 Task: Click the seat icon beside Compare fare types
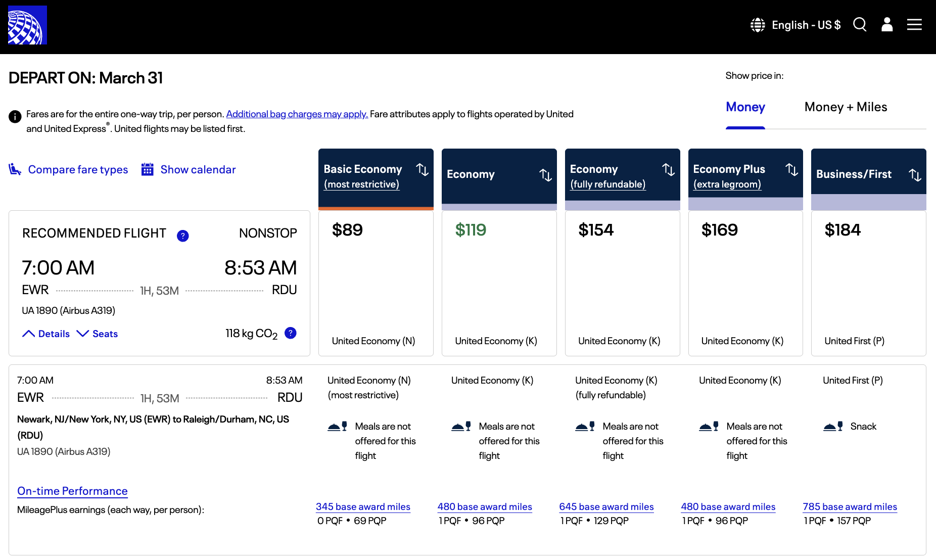pyautogui.click(x=15, y=169)
